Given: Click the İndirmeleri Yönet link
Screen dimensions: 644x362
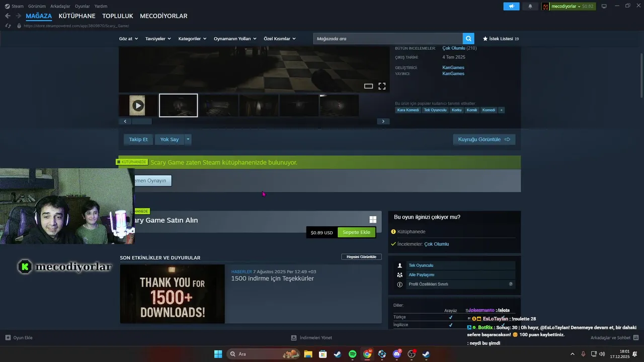Looking at the screenshot, I should click(x=311, y=338).
